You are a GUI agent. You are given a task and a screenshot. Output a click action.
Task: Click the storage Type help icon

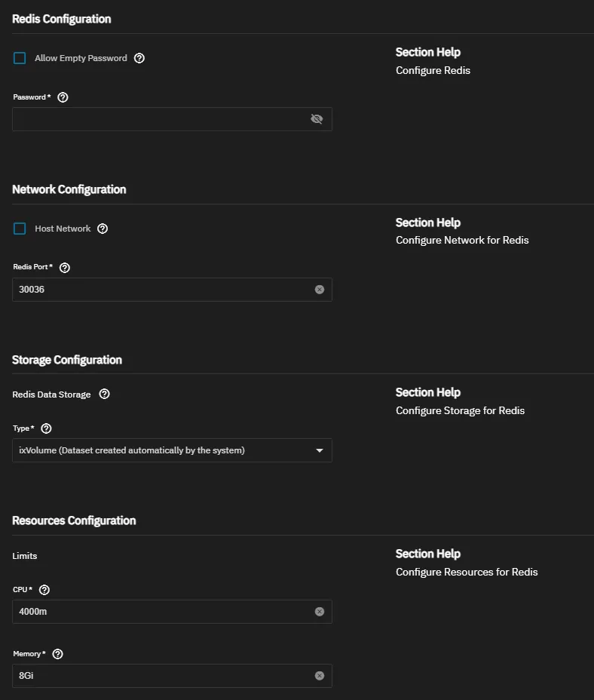(46, 428)
